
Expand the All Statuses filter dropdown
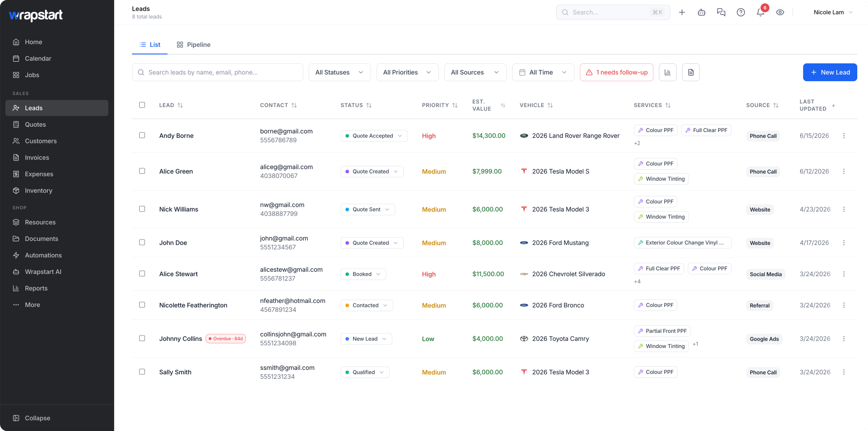click(340, 72)
